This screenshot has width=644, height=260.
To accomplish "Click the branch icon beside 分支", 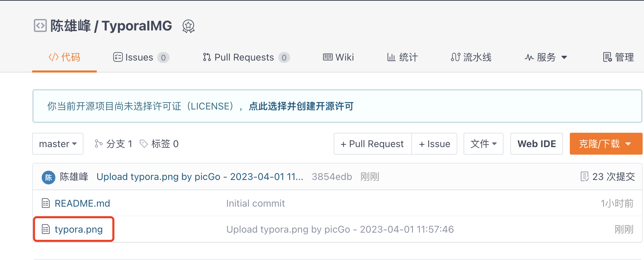I will 98,144.
